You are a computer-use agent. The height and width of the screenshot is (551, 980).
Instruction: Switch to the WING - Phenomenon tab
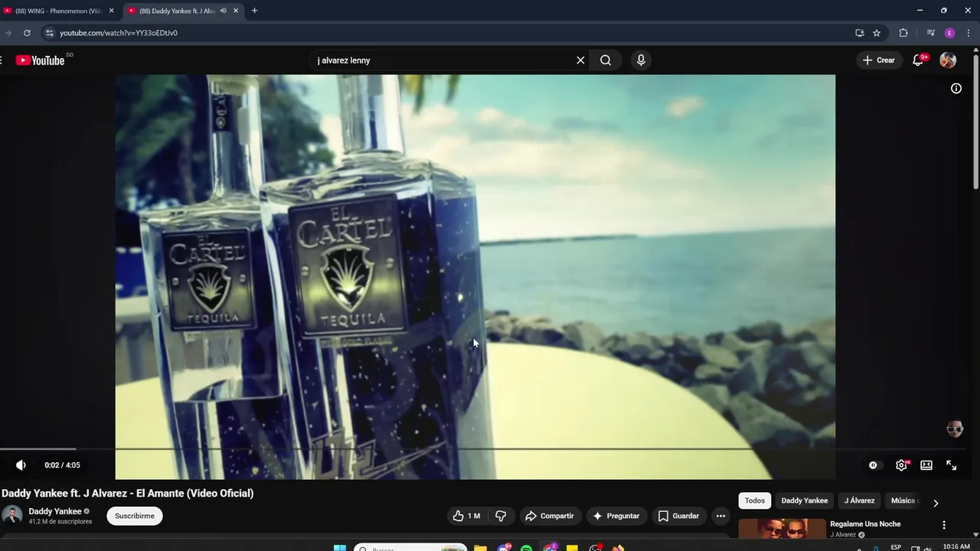pyautogui.click(x=58, y=11)
